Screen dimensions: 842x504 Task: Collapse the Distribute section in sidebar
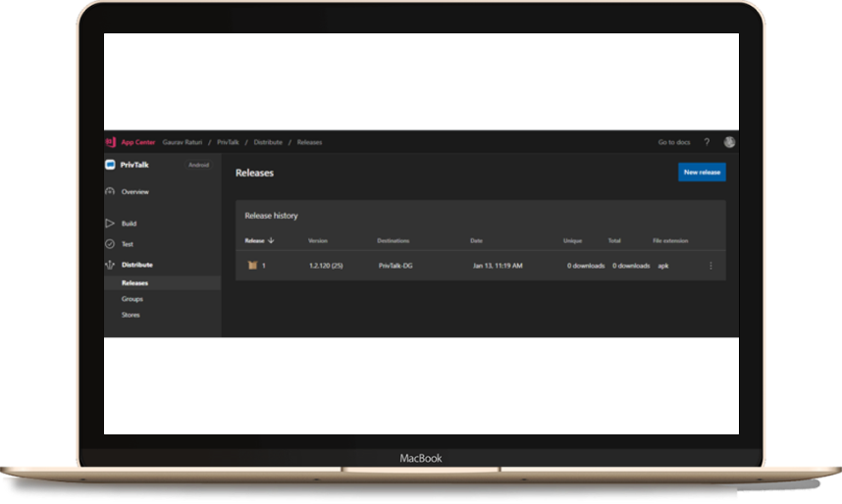(x=137, y=265)
